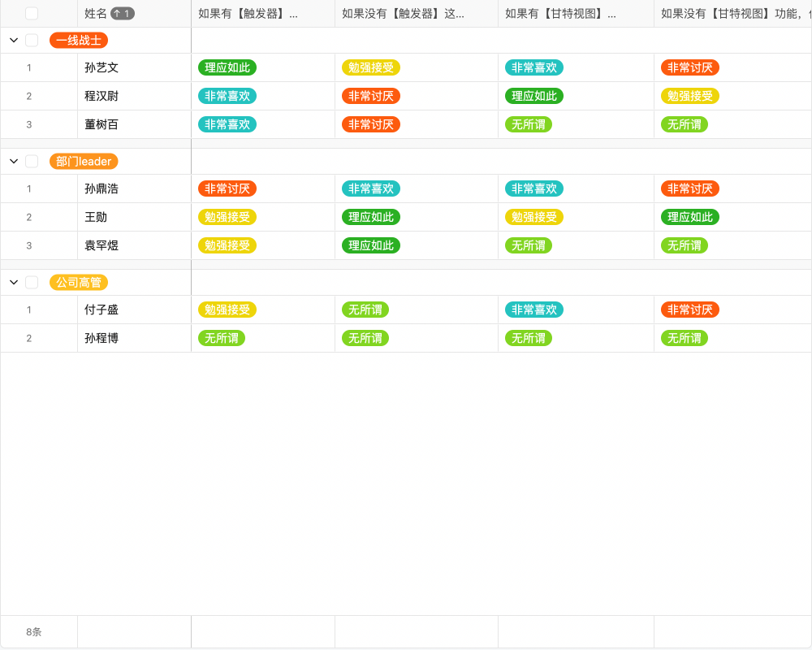812x650 pixels.
Task: Open the 如果没有【触发器】 column header
Action: 404,14
